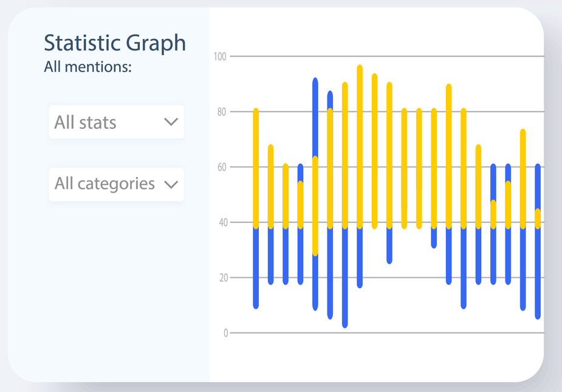This screenshot has height=392, width=562.
Task: Click the tallest yellow bar peaking near 100
Action: click(360, 146)
